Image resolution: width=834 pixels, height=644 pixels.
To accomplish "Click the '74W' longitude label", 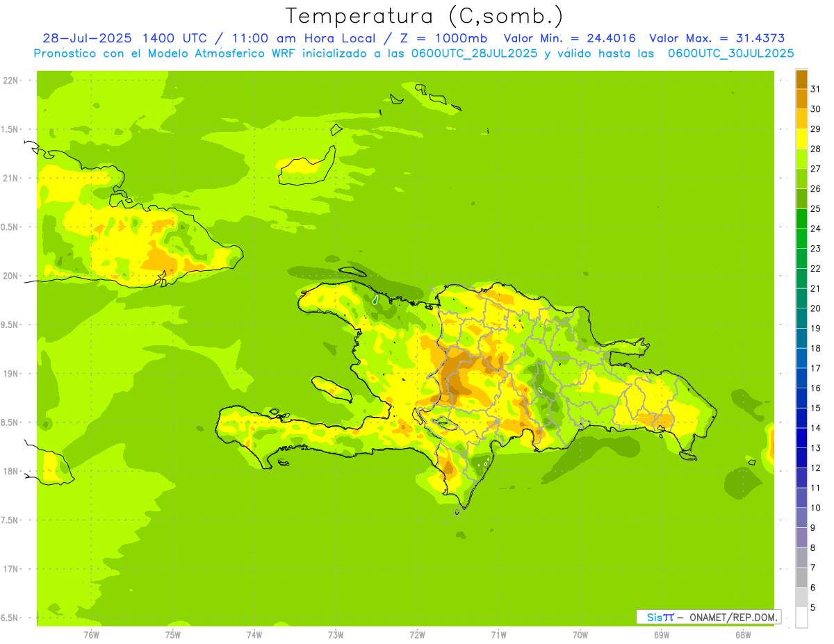I will tap(254, 634).
